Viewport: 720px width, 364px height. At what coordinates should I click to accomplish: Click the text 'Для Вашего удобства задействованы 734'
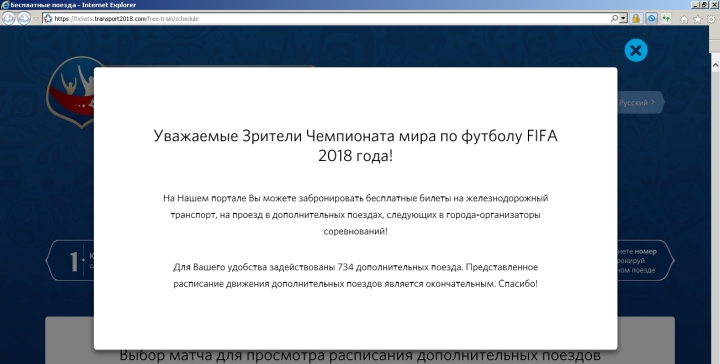coord(263,267)
